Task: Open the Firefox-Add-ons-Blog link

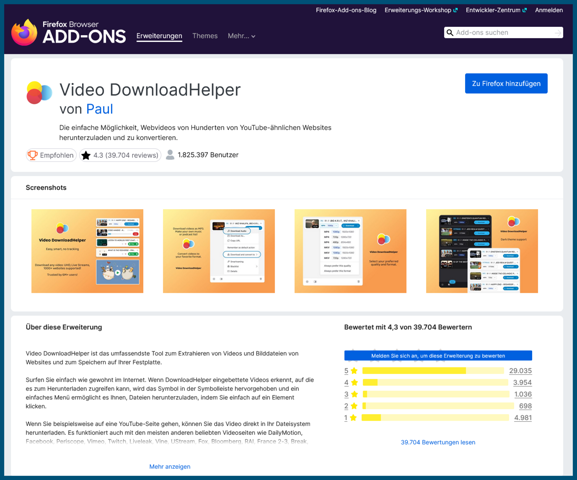Action: pos(346,10)
